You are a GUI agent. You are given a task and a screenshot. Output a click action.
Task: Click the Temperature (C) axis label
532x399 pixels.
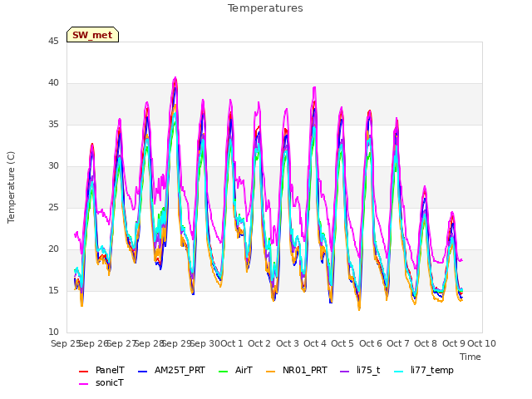pos(11,187)
